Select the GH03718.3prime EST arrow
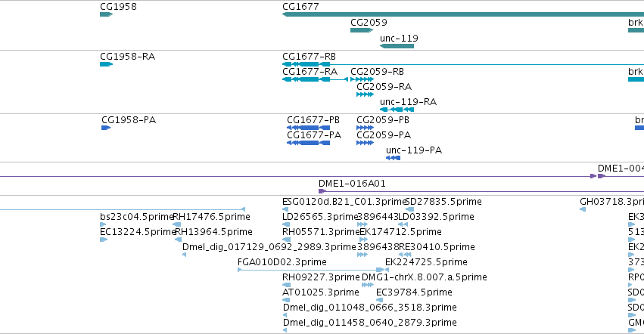 pyautogui.click(x=583, y=209)
